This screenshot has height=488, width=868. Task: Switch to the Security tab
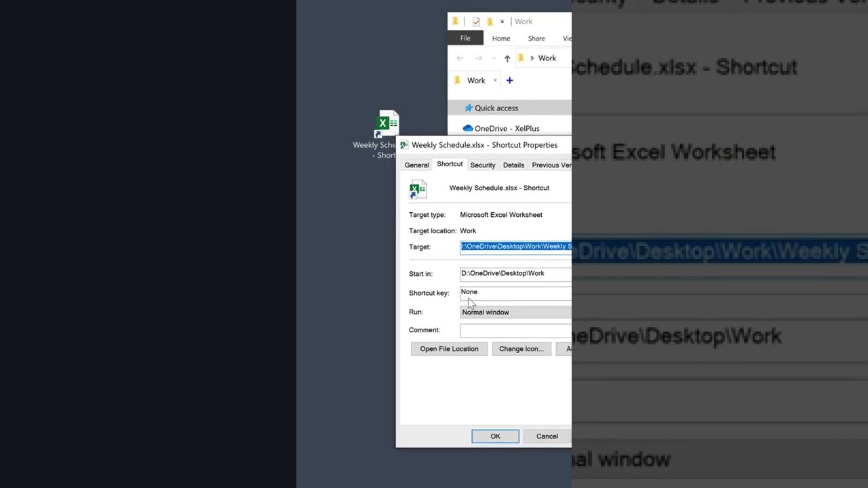pyautogui.click(x=483, y=165)
